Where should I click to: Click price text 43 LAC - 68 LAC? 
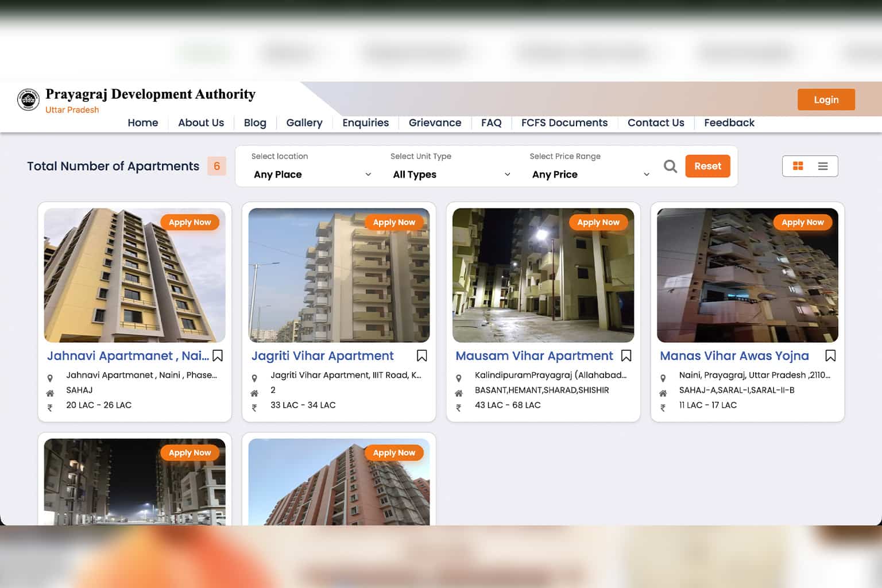click(508, 405)
